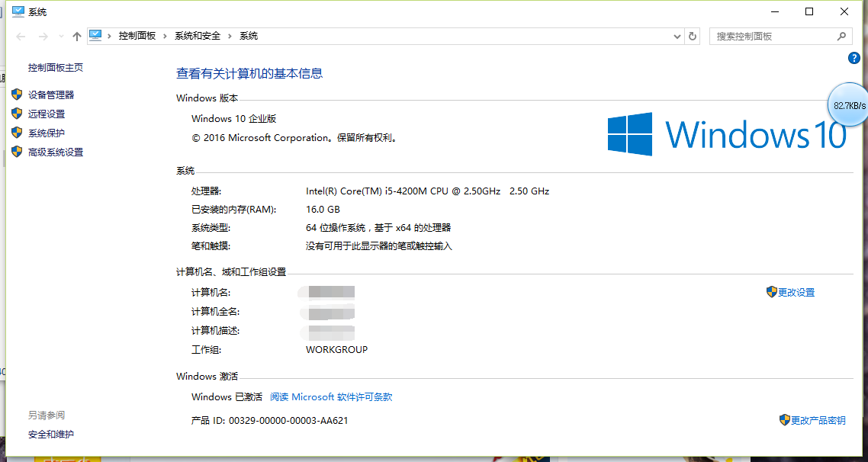Select the 2016 Microsoft Corporation copyright line
Image resolution: width=868 pixels, height=462 pixels.
tap(295, 138)
